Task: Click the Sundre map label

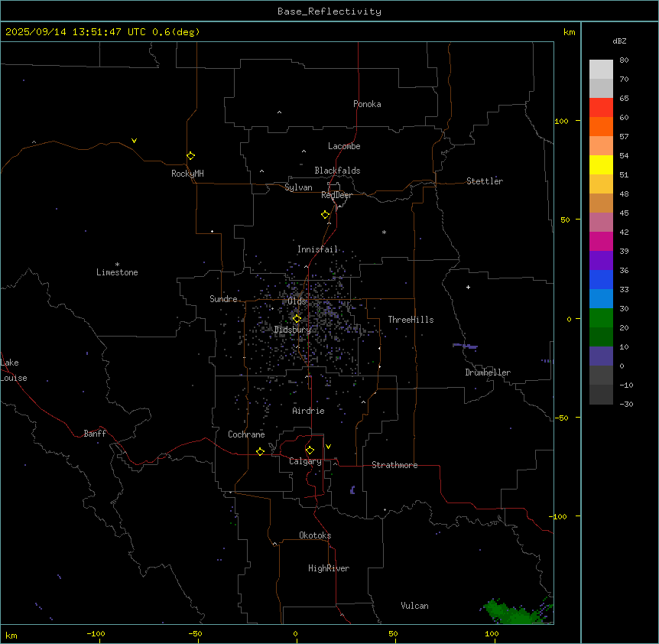Action: click(x=223, y=299)
